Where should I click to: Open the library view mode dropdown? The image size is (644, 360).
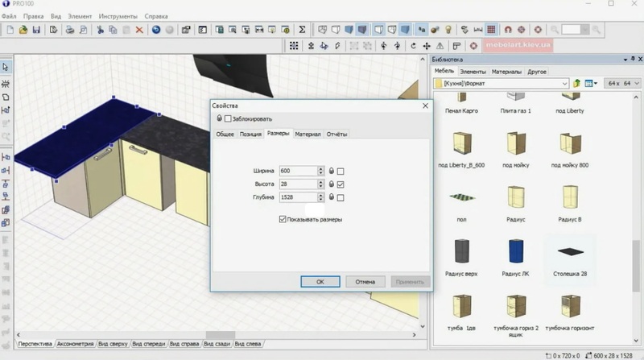590,84
